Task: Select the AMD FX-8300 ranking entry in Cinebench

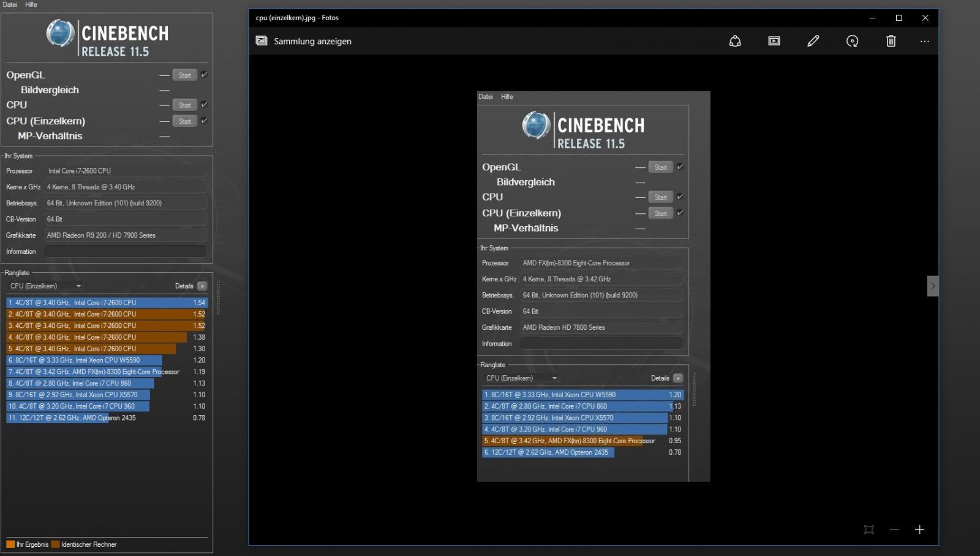Action: pos(107,372)
